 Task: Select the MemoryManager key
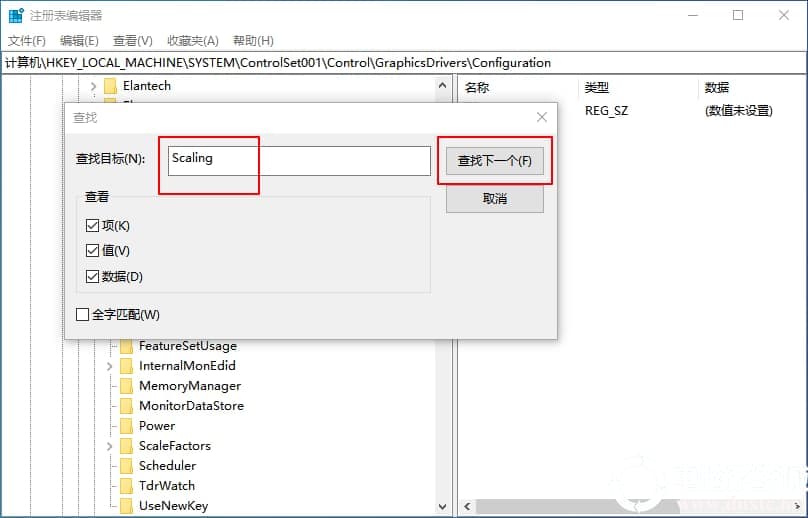(x=190, y=386)
